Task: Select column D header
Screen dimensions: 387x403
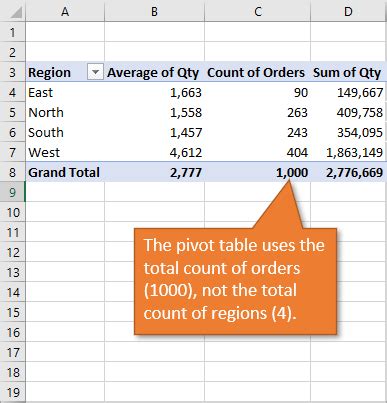Action: [348, 12]
